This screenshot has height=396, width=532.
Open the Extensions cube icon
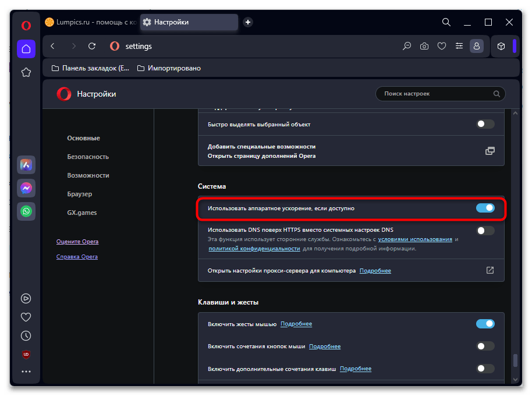click(501, 46)
